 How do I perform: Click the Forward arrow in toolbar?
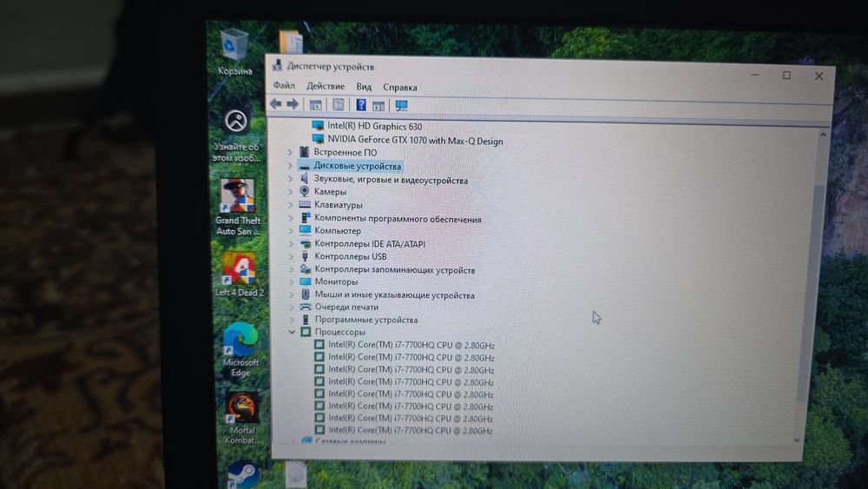click(x=293, y=103)
